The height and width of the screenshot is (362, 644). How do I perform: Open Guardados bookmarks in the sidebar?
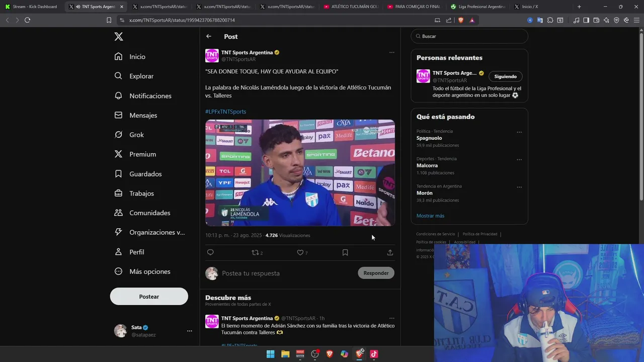[138, 174]
